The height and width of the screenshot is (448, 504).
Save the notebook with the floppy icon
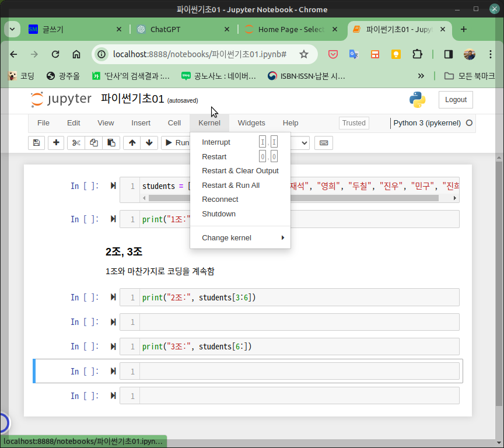coord(36,143)
